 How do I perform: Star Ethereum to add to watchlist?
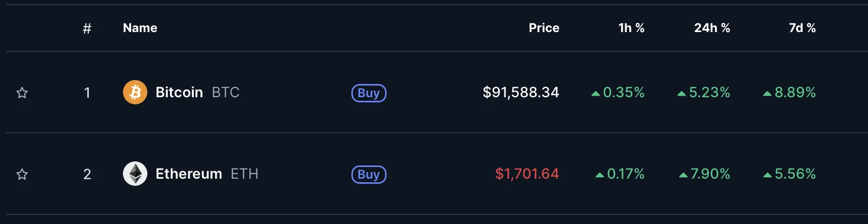[22, 174]
